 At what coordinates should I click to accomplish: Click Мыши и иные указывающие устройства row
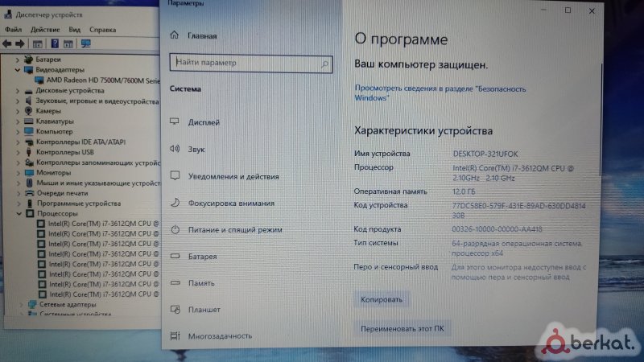(x=93, y=183)
